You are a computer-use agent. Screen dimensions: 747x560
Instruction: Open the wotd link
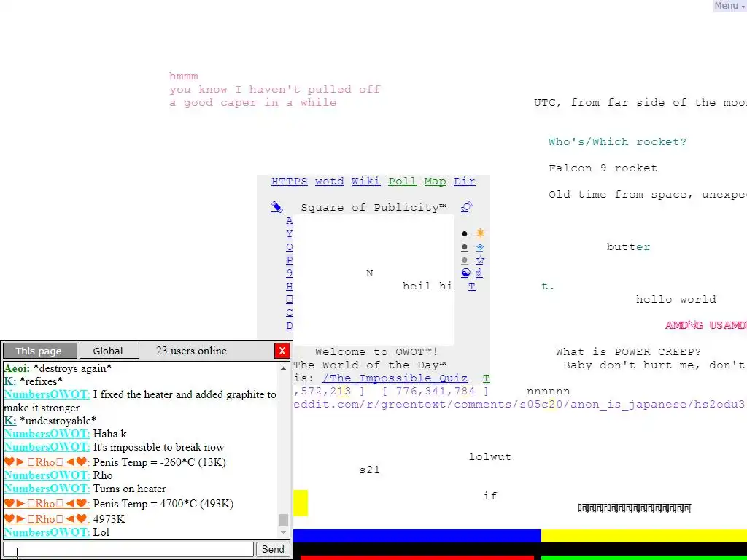(329, 182)
